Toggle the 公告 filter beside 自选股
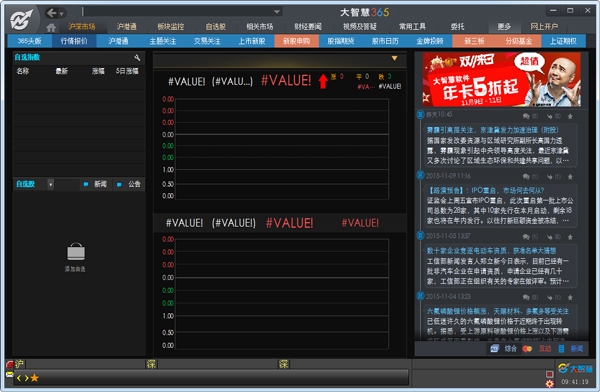 click(129, 184)
